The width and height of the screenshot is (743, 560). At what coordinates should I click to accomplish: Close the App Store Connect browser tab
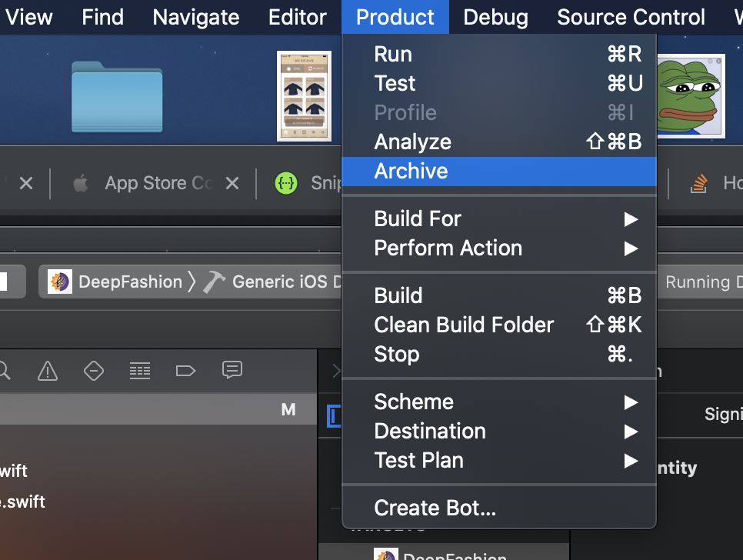(x=232, y=183)
